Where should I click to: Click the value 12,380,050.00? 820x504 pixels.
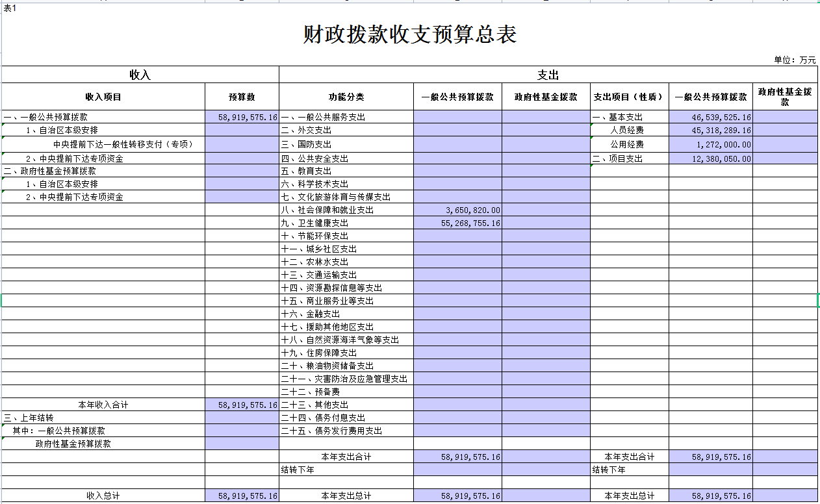721,158
